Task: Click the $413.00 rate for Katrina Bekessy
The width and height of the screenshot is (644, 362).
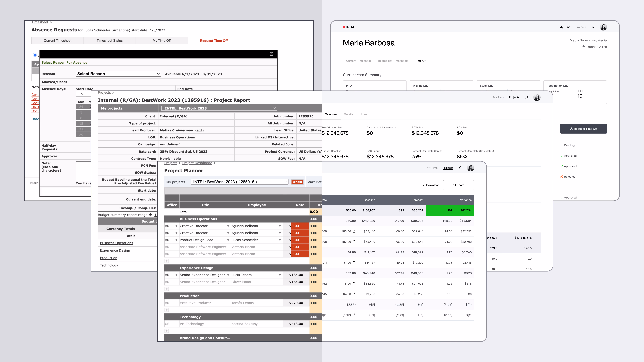Action: (x=296, y=324)
